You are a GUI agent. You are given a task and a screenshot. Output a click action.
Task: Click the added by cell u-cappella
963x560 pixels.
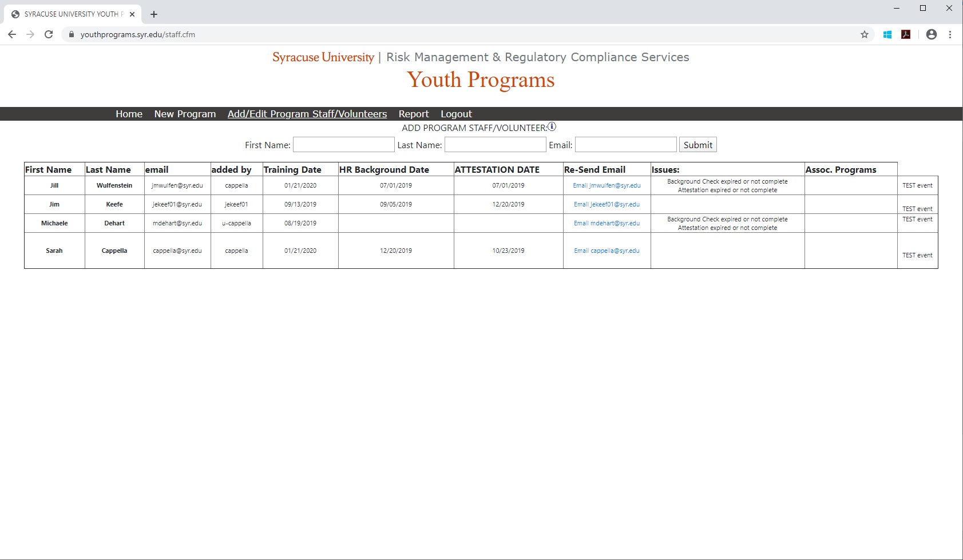(236, 223)
